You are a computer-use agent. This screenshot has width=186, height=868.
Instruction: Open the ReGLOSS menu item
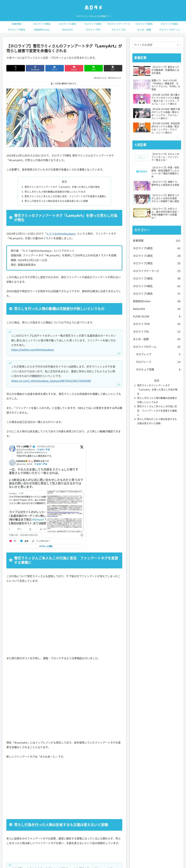[68, 30]
